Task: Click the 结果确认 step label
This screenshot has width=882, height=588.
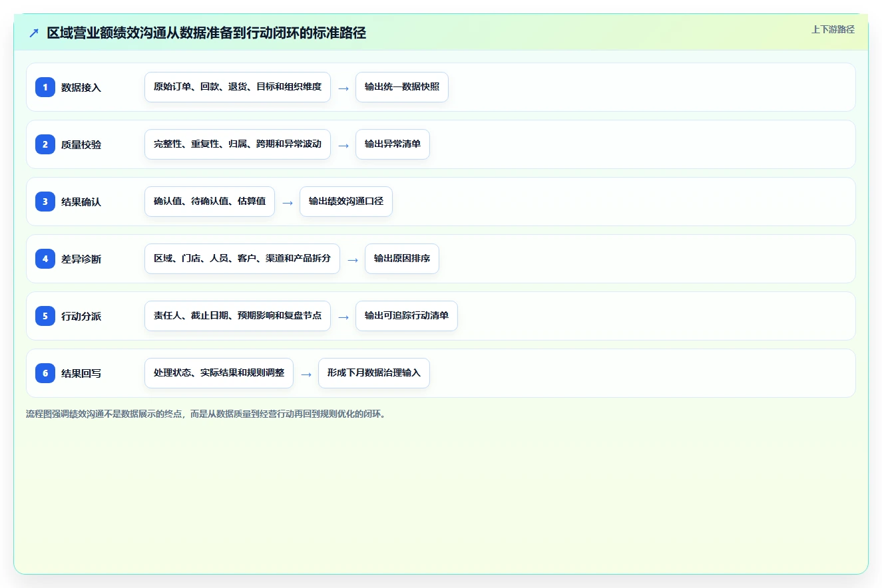Action: point(81,202)
